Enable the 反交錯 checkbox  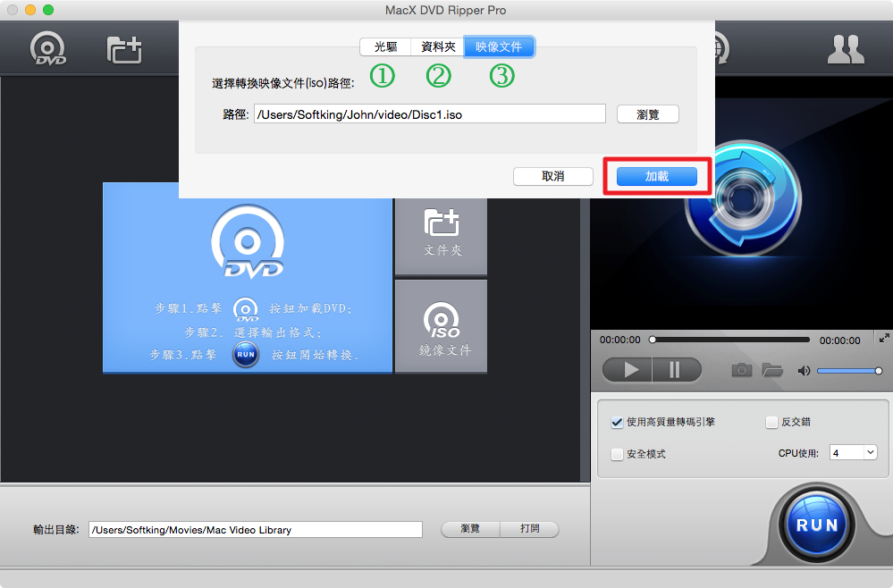click(x=771, y=423)
